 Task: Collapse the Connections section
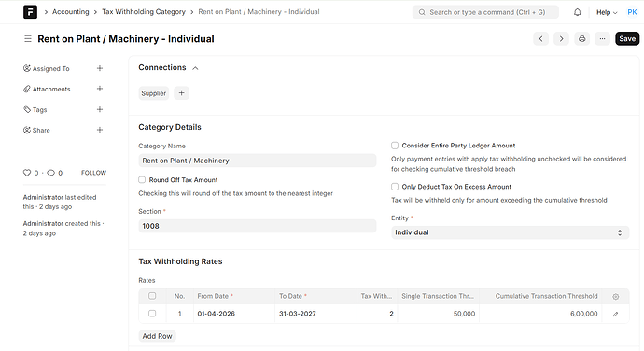click(x=195, y=68)
